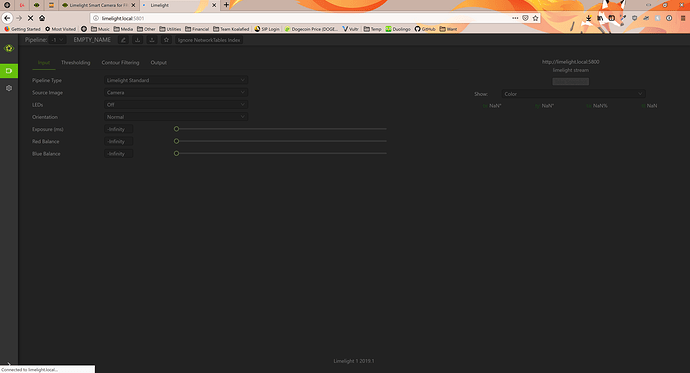Click the gray button under limelight stream

570,81
